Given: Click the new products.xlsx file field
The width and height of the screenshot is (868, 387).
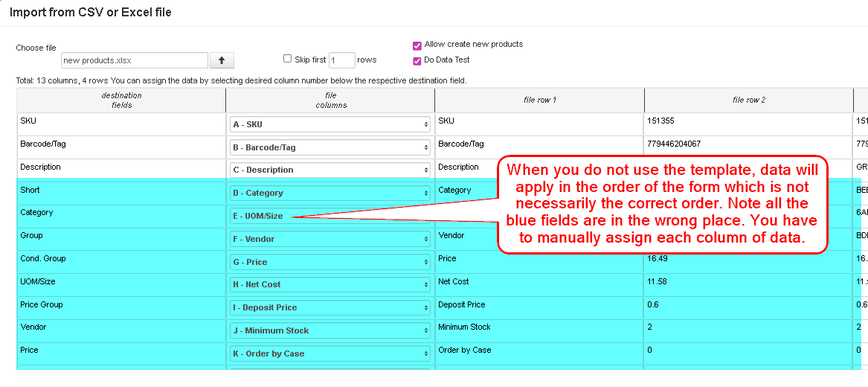Looking at the screenshot, I should point(134,60).
